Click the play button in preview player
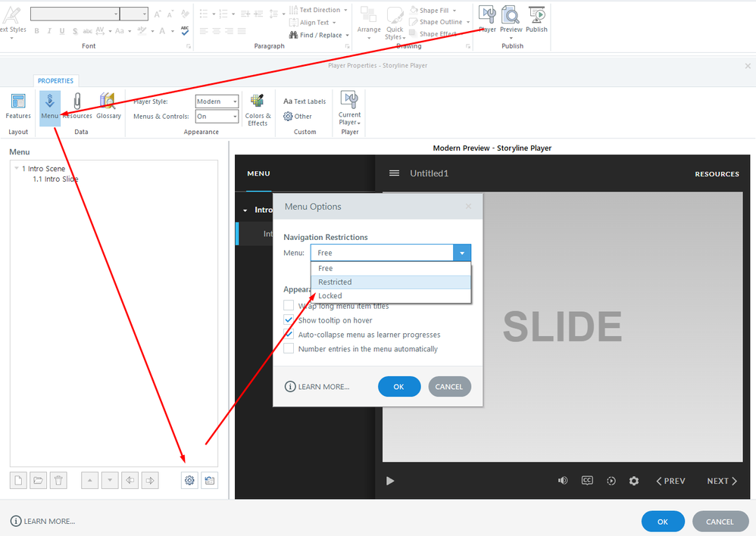 tap(390, 481)
